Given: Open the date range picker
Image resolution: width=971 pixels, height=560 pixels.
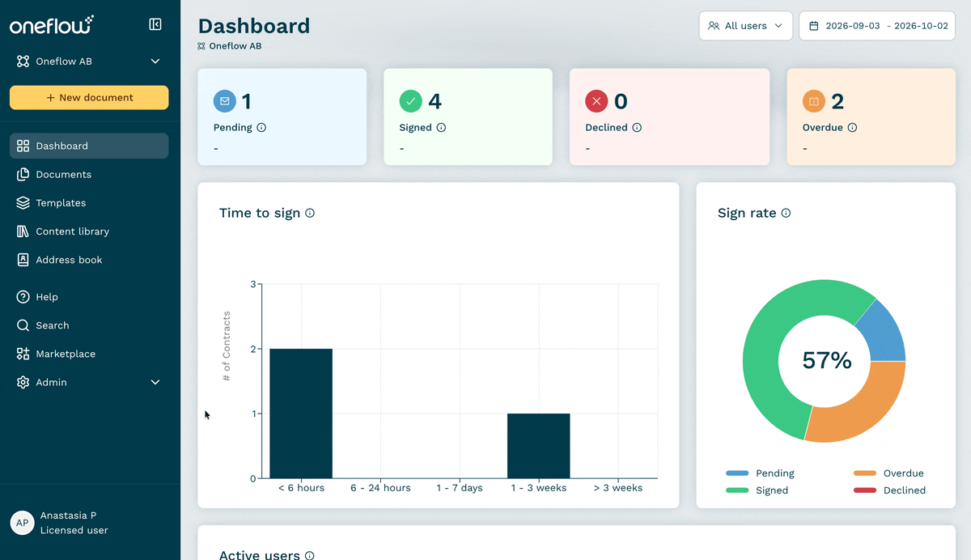Looking at the screenshot, I should pyautogui.click(x=877, y=26).
